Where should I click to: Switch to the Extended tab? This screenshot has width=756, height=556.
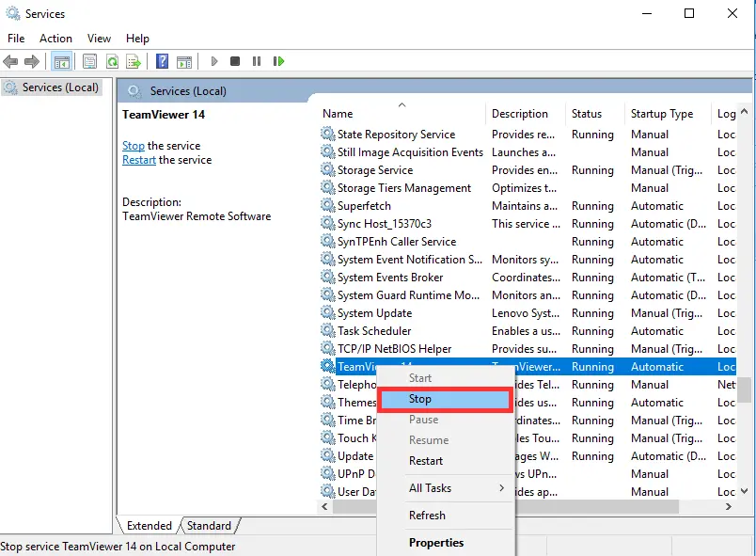click(x=149, y=526)
